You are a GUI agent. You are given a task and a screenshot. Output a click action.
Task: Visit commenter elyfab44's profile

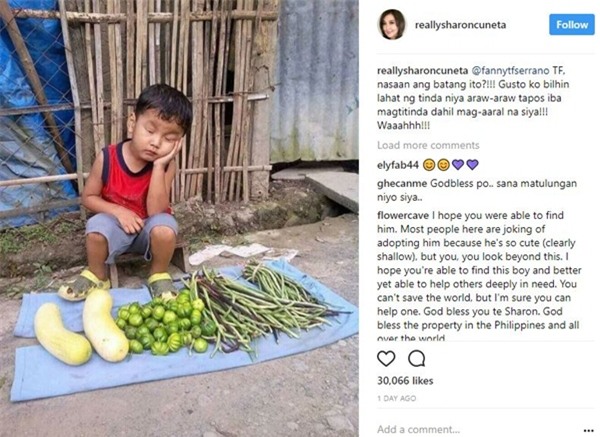tap(397, 164)
